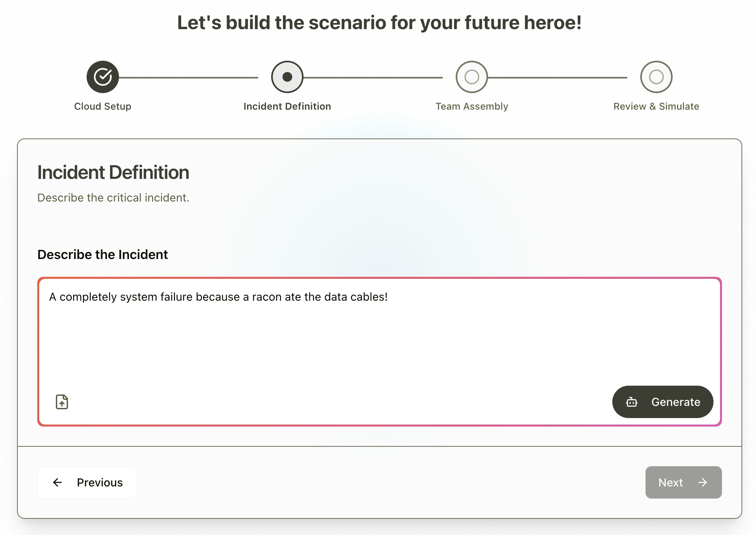Jump to the Team Assembly step label
This screenshot has height=535, width=756.
tap(471, 106)
